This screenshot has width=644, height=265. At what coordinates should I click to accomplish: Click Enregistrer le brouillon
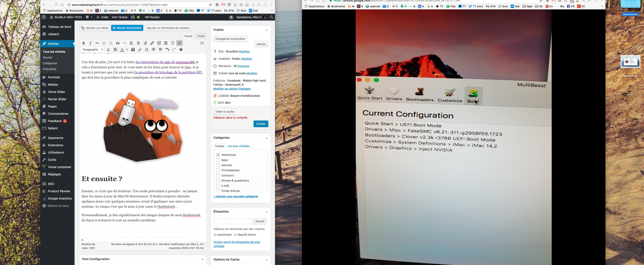230,39
